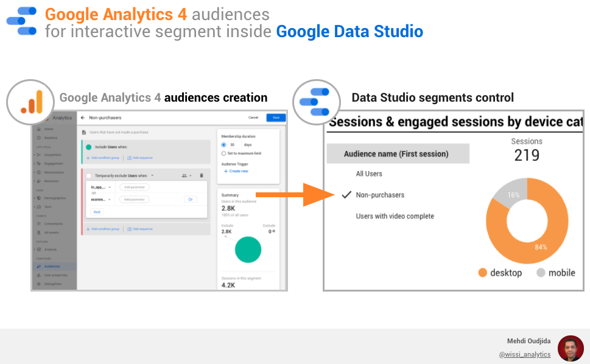Toggle the red exclude Users circle
The width and height of the screenshot is (590, 364).
tap(89, 175)
